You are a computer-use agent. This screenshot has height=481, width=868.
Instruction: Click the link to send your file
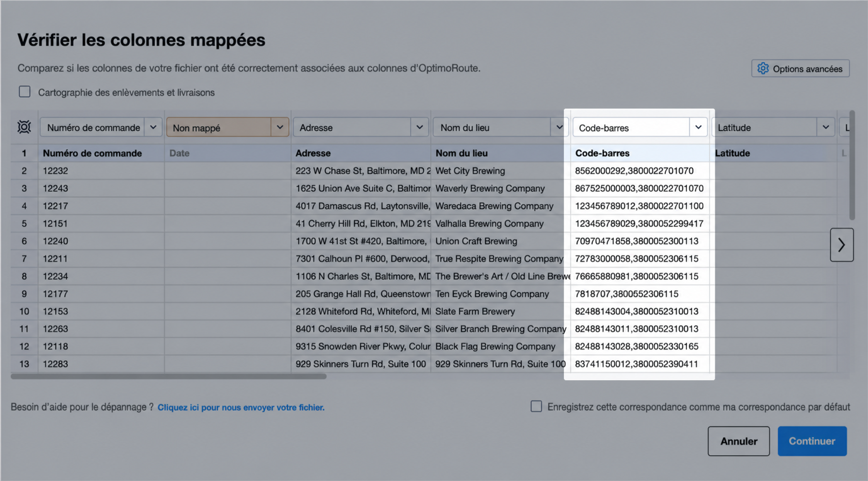coord(241,407)
